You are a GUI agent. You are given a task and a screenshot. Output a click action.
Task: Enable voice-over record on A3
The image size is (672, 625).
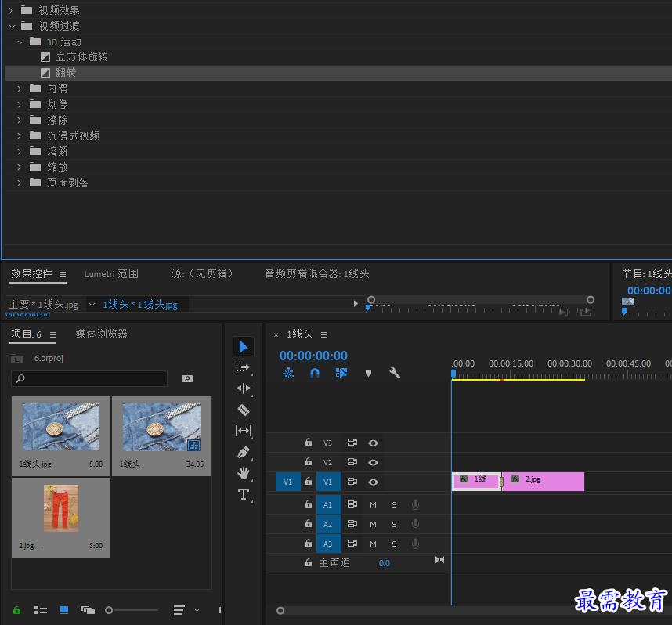415,544
